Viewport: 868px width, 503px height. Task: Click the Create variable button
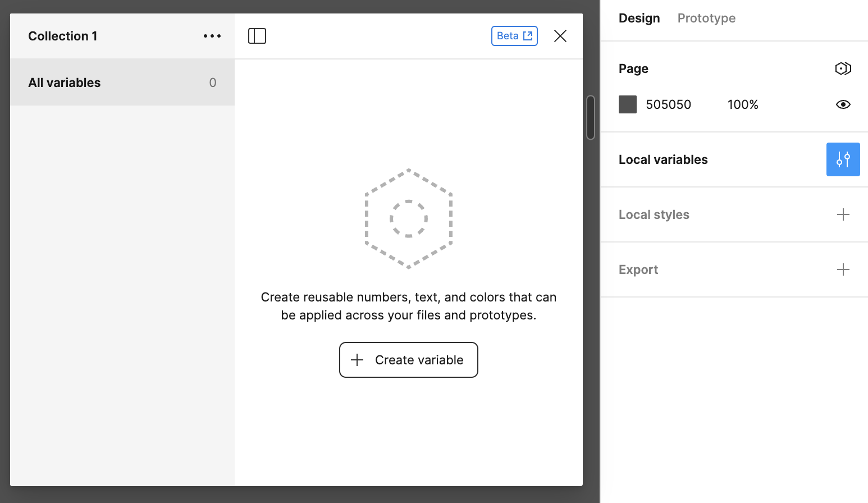pos(409,360)
